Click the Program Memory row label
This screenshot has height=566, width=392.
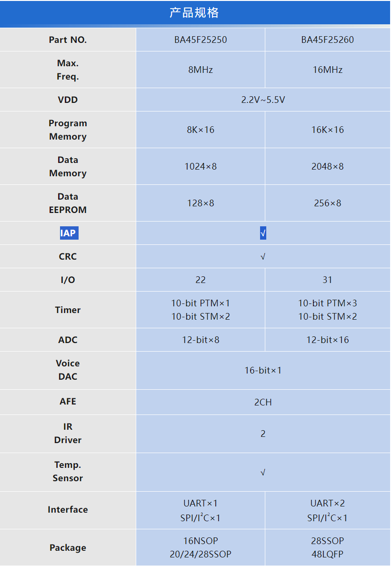(x=68, y=130)
